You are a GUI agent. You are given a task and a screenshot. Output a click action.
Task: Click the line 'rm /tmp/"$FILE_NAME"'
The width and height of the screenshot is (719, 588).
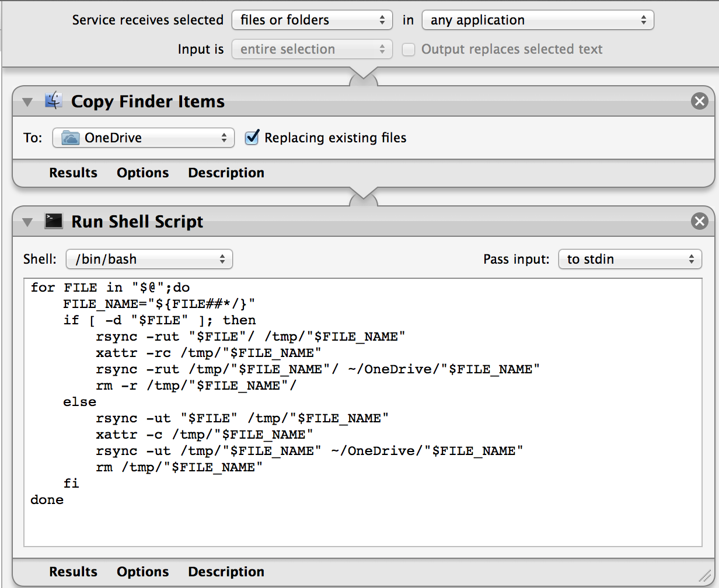[180, 467]
